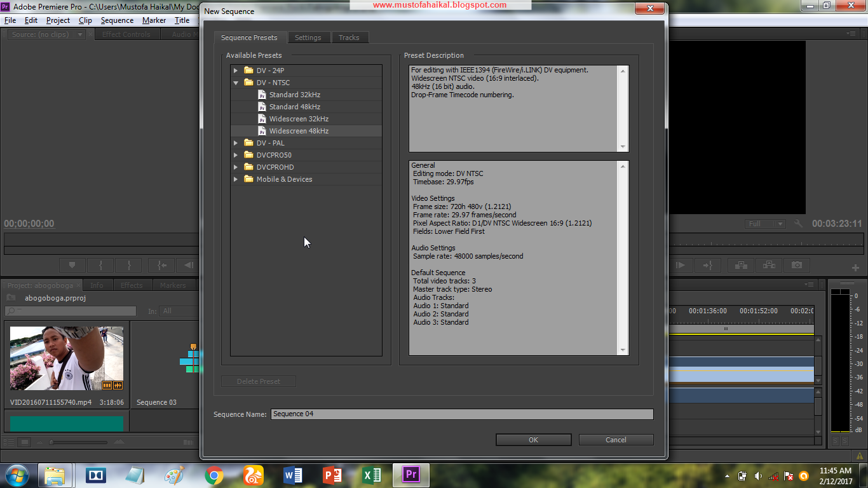Click the Mark Out curly-brace button
868x488 pixels.
pyautogui.click(x=129, y=265)
